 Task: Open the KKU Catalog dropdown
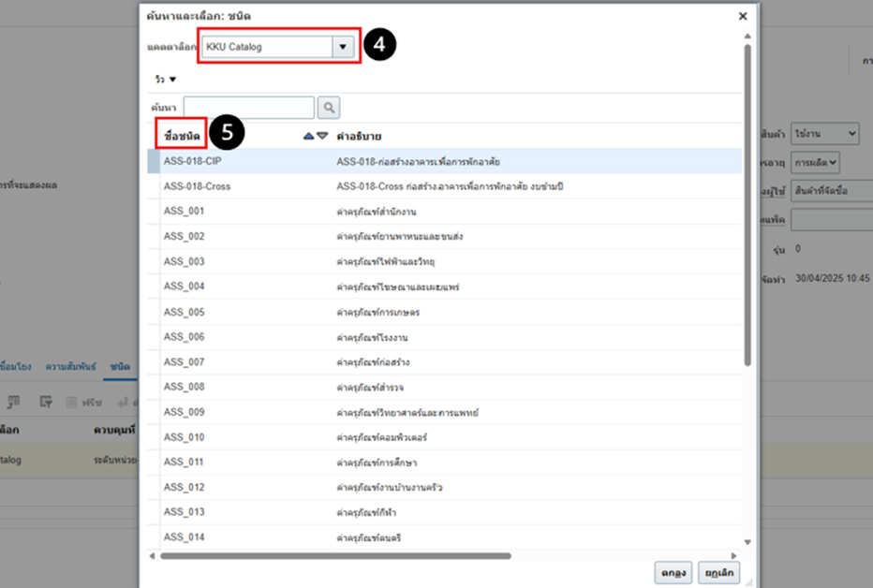344,46
